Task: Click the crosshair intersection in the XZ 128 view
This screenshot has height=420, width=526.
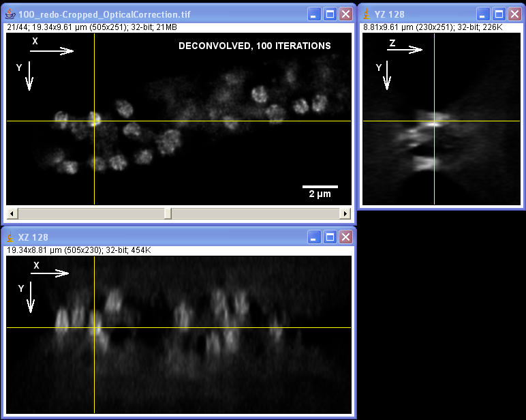Action: tap(94, 327)
